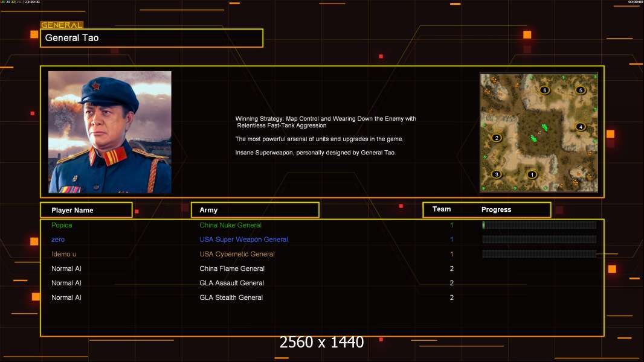
Task: Click start position marker 6 on minimap
Action: coord(544,90)
